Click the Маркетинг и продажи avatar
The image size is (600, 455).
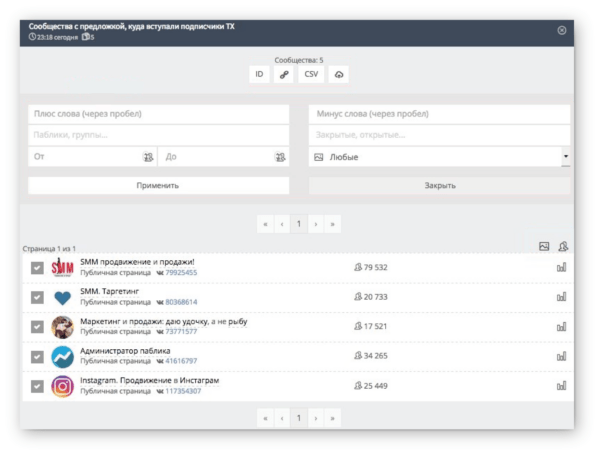coord(62,327)
